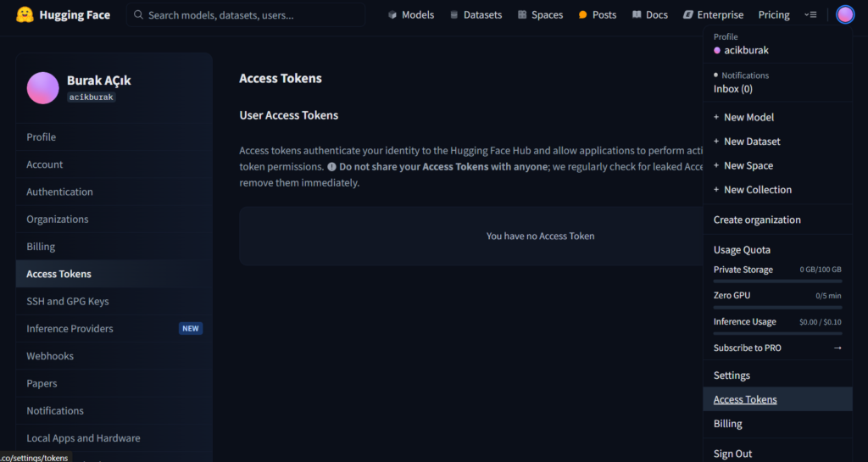Open the more navigation dropdown in the top bar
The width and height of the screenshot is (868, 462).
pos(810,15)
